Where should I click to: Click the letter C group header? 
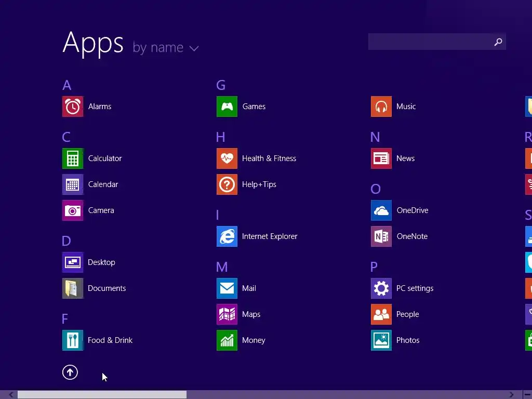coord(66,137)
